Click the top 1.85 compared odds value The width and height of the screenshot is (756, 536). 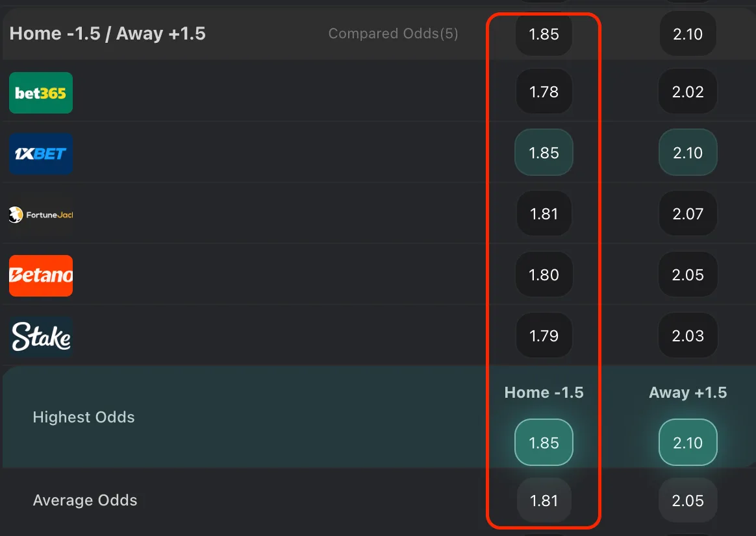click(544, 35)
